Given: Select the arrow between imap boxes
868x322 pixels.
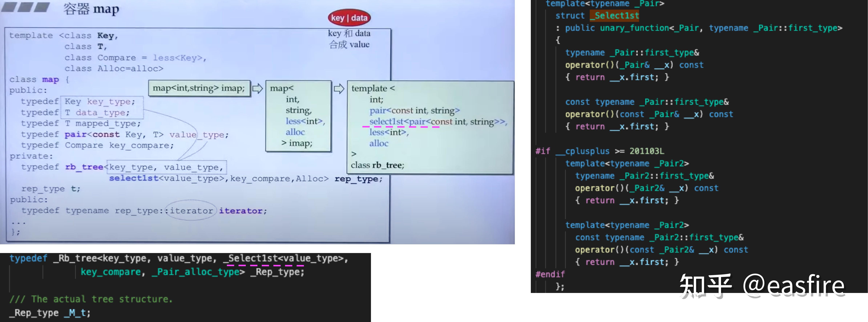Looking at the screenshot, I should pos(258,89).
